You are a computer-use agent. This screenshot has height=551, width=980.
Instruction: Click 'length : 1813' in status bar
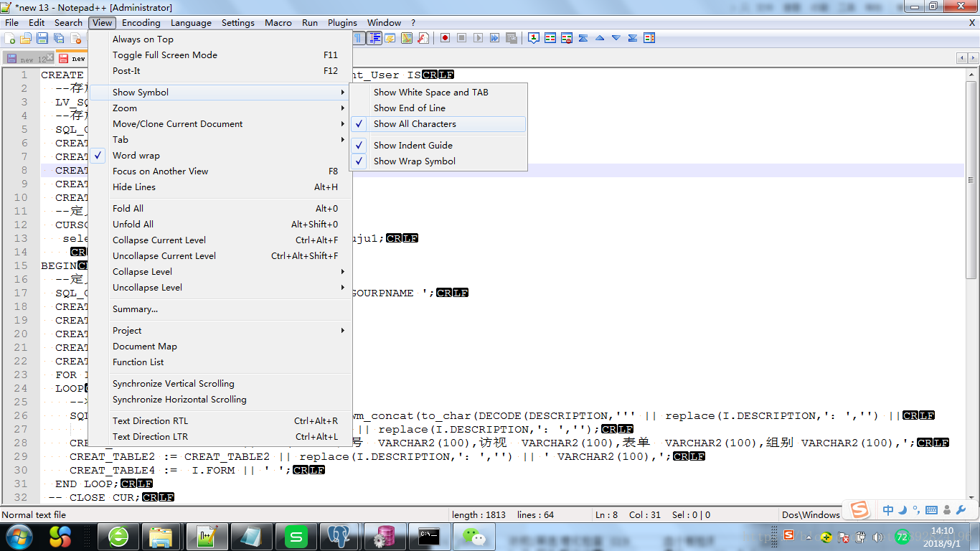click(479, 514)
